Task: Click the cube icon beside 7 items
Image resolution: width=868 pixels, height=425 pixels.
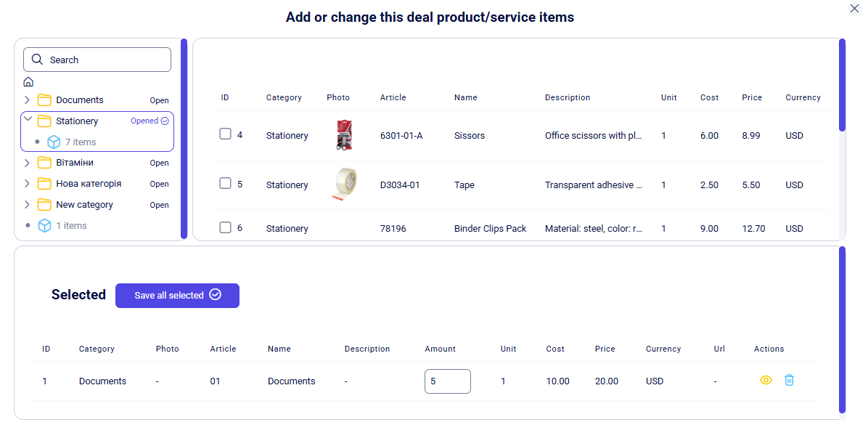Action: [54, 142]
